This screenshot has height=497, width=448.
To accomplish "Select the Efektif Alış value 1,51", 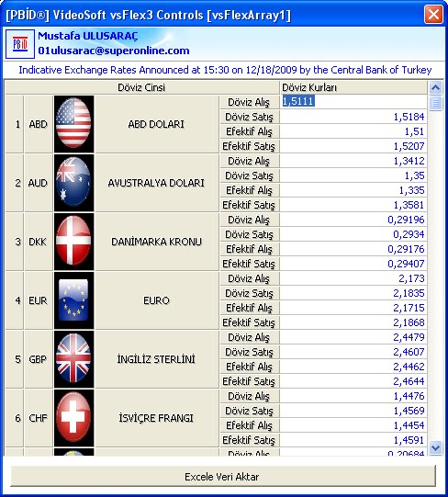I will (x=353, y=131).
